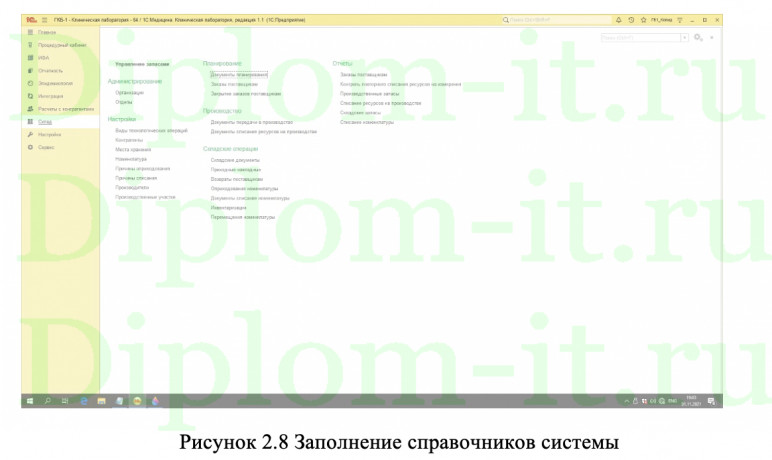Viewport: 772px width, 460px height.
Task: Open Task View icon on taskbar
Action: click(64, 401)
